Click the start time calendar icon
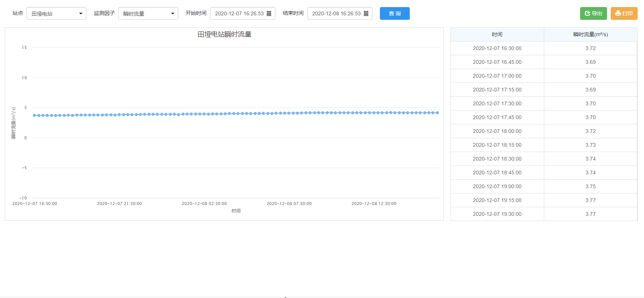 click(x=269, y=13)
